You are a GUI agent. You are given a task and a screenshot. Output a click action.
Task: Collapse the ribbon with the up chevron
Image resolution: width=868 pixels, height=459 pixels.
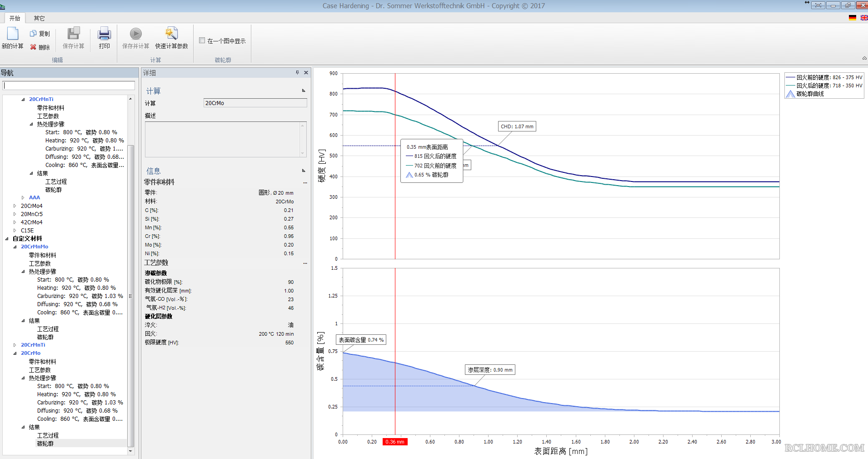click(864, 58)
